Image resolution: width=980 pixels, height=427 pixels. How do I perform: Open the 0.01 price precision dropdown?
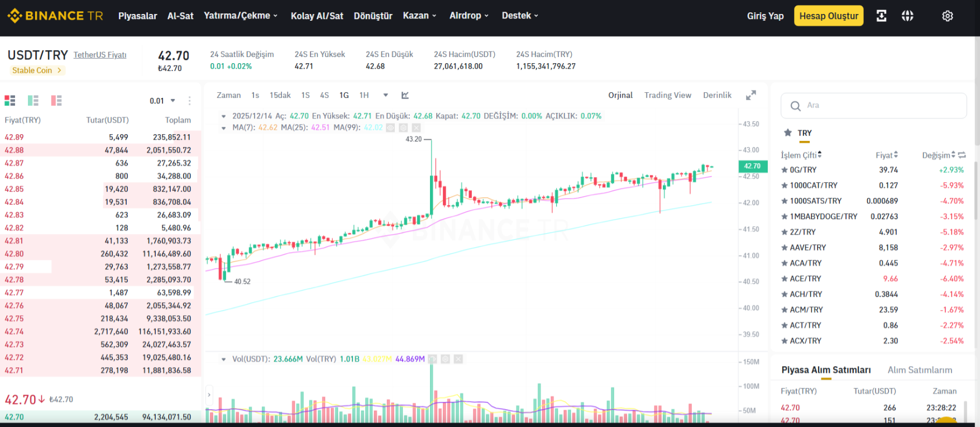point(162,101)
